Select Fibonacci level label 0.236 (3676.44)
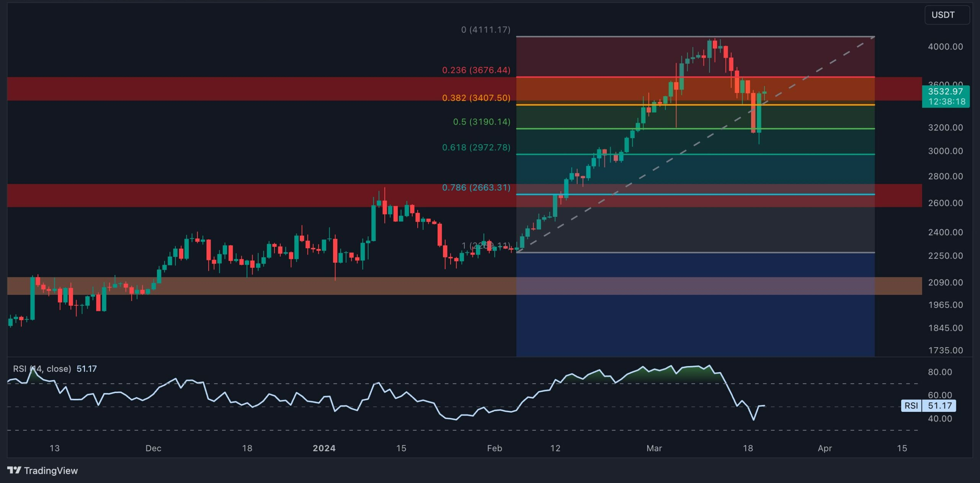The height and width of the screenshot is (483, 980). pos(476,70)
